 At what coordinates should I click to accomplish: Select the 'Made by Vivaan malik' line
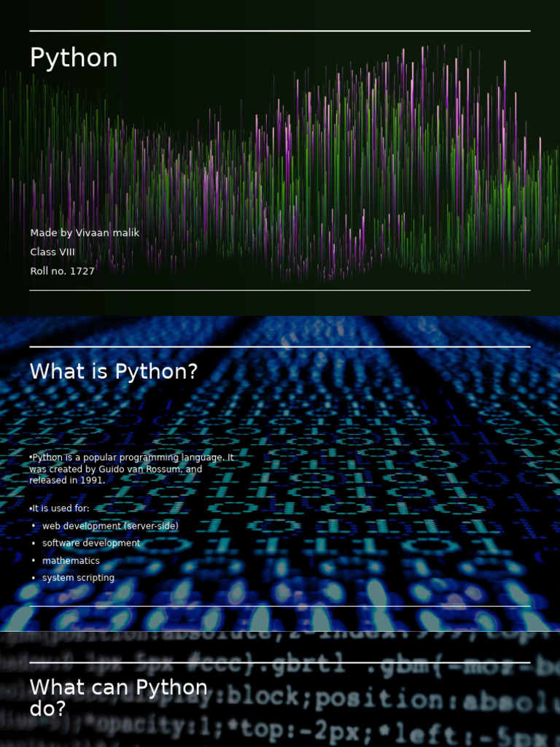pos(85,233)
